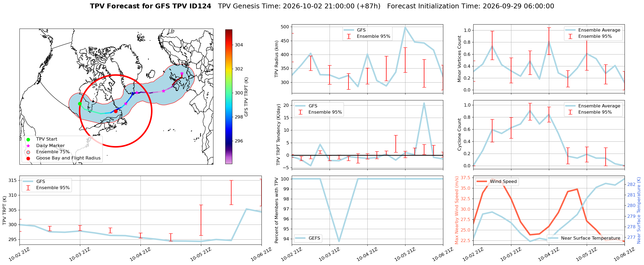Click the GFS TPV TRPT colorbar
Viewport: 644px width, 265px height.
229,97
